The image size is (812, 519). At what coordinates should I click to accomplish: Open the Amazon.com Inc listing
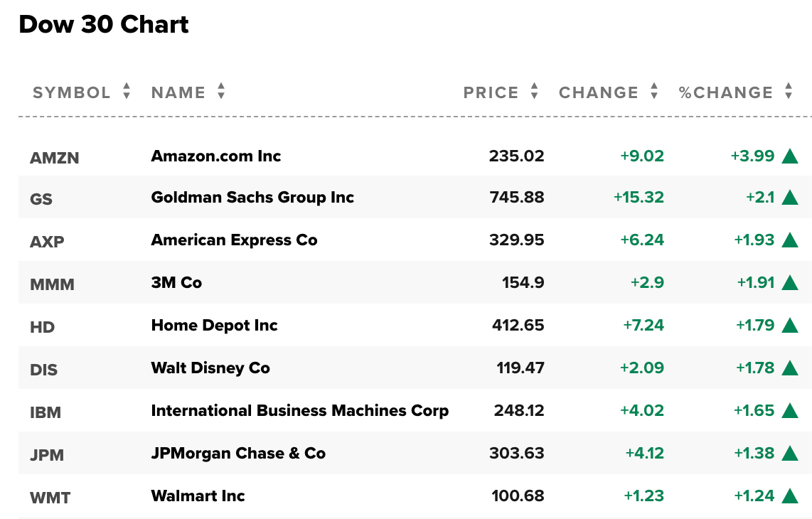point(215,156)
